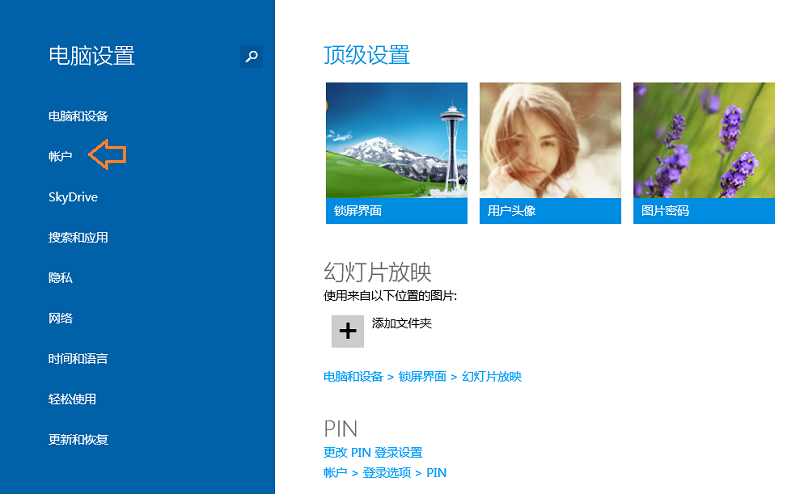The width and height of the screenshot is (800, 494).
Task: Click the 使用来自以下位置的图片 text
Action: click(390, 295)
